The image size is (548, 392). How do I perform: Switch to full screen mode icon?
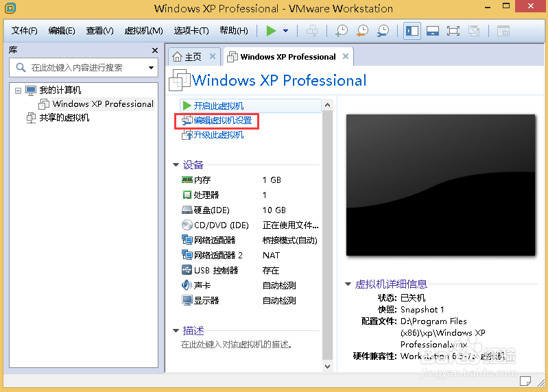(x=453, y=31)
